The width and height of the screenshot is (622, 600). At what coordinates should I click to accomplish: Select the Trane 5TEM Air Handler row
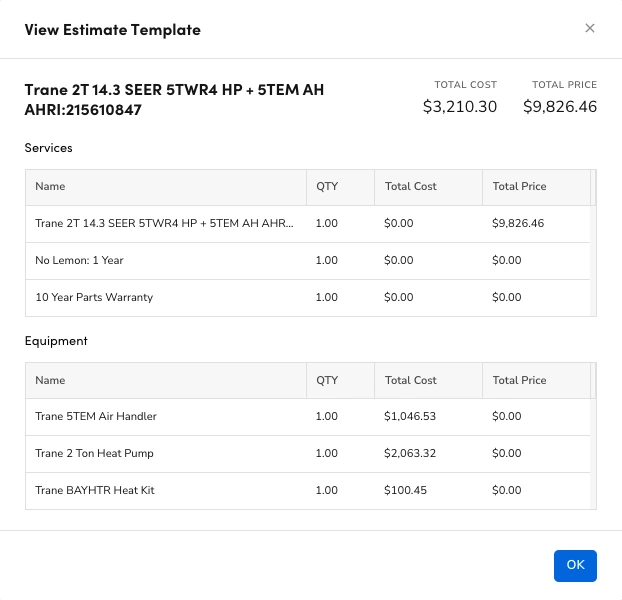click(308, 416)
